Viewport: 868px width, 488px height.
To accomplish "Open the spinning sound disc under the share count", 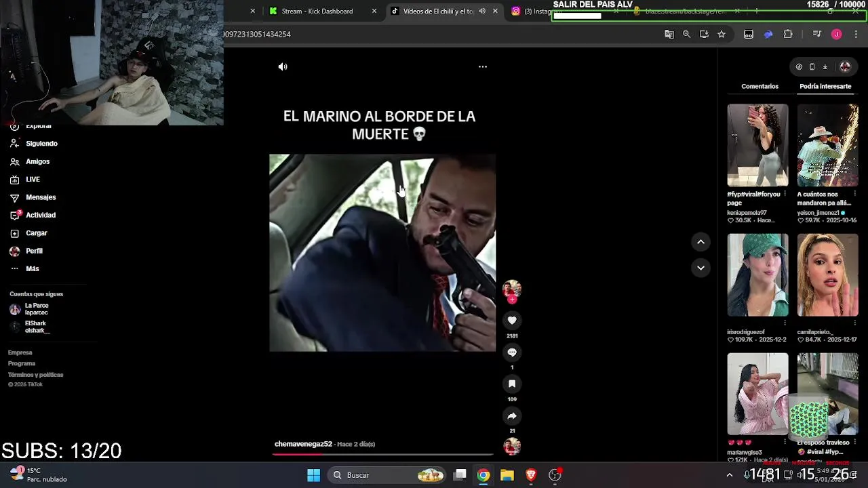I will 512,446.
